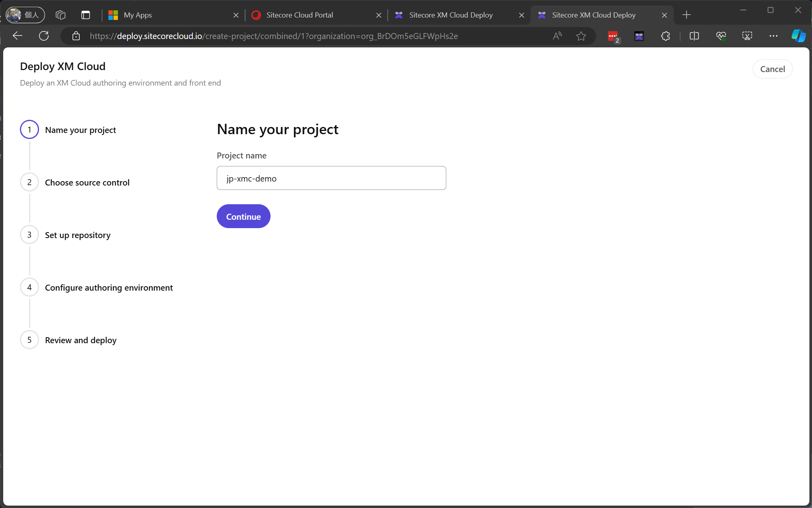Screen dimensions: 812x508
Task: Click 'Choose source control' step label
Action: (87, 182)
